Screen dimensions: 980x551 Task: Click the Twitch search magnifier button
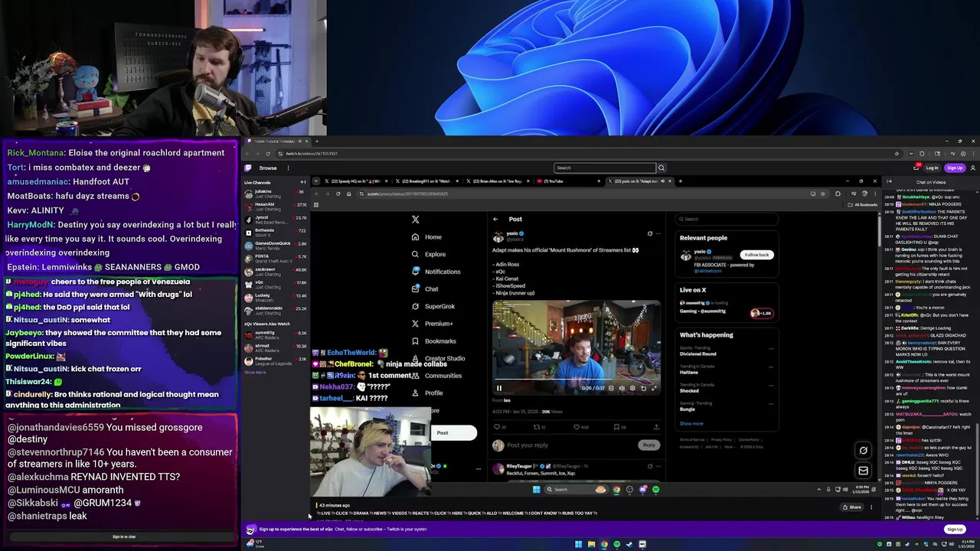[x=661, y=168]
